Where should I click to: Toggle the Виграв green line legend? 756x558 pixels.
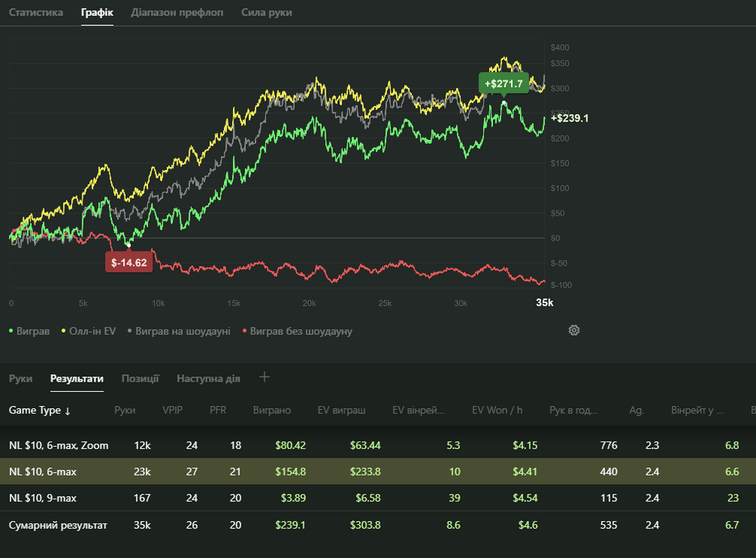29,331
